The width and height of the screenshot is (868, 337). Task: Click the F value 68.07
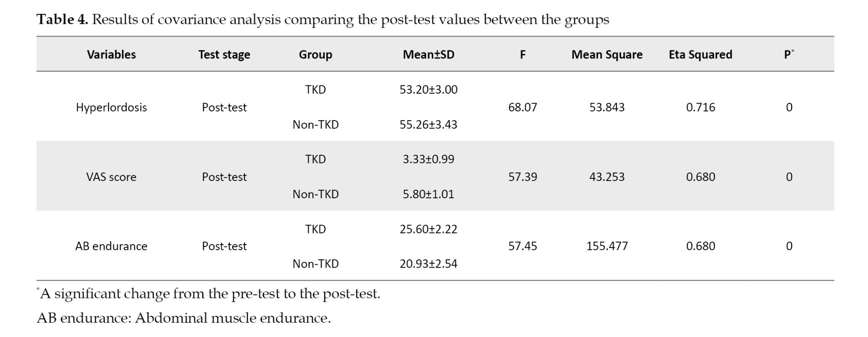tap(523, 107)
